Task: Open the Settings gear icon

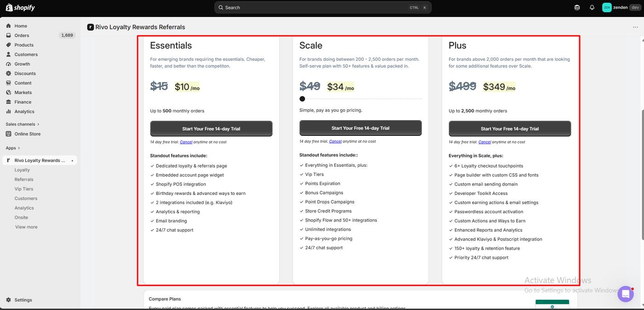Action: [x=8, y=300]
